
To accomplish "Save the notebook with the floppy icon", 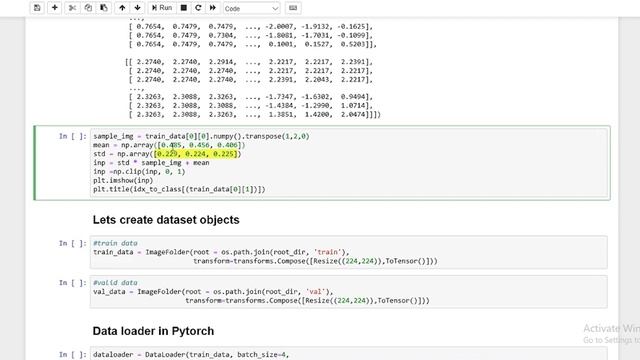I will 37,8.
